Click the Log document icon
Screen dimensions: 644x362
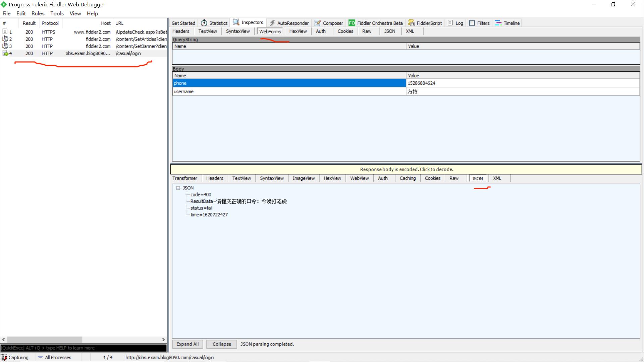450,23
